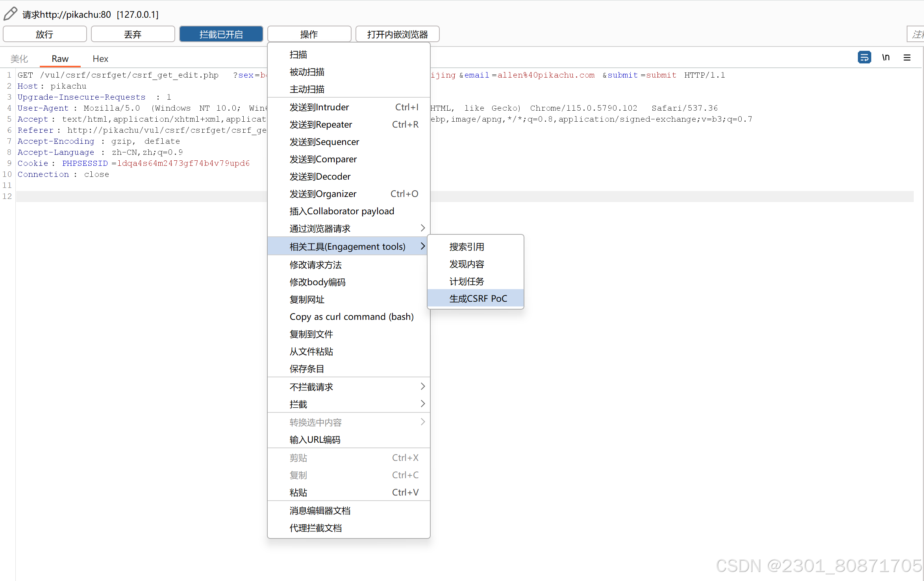The image size is (924, 581).
Task: Choose Copy as curl command (bash)
Action: tap(351, 317)
